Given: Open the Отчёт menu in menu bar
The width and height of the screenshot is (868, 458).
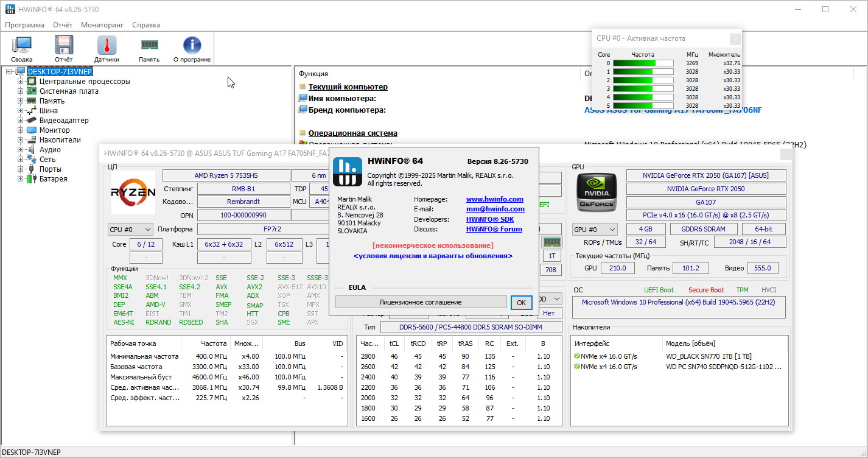Looking at the screenshot, I should coord(63,25).
